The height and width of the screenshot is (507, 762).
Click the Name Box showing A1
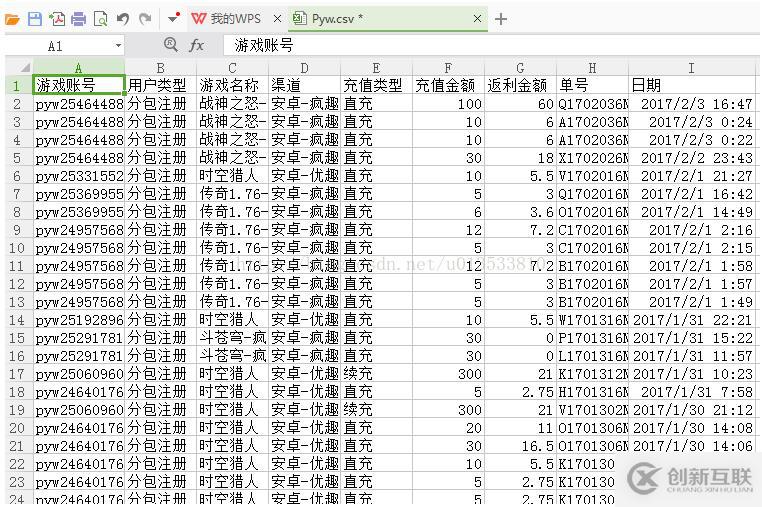[x=63, y=46]
